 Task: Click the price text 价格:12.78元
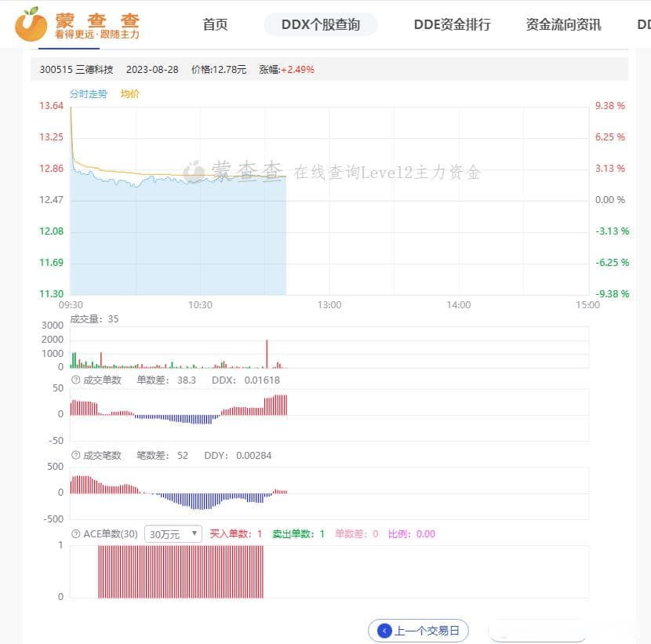pos(219,69)
